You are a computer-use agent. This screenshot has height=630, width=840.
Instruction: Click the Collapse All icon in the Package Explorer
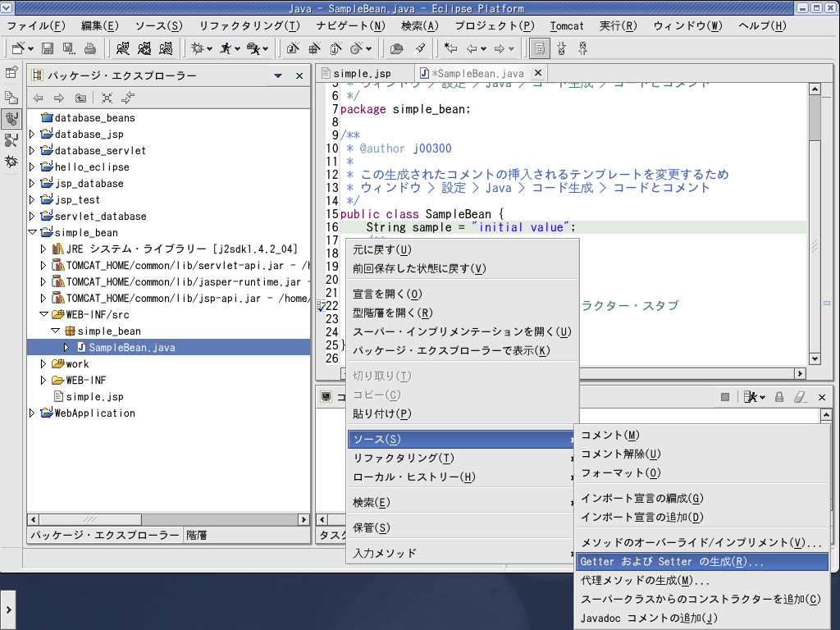(107, 98)
